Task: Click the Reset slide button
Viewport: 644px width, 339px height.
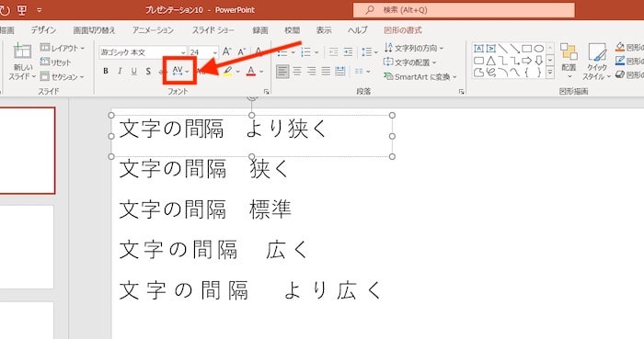Action: pos(55,62)
